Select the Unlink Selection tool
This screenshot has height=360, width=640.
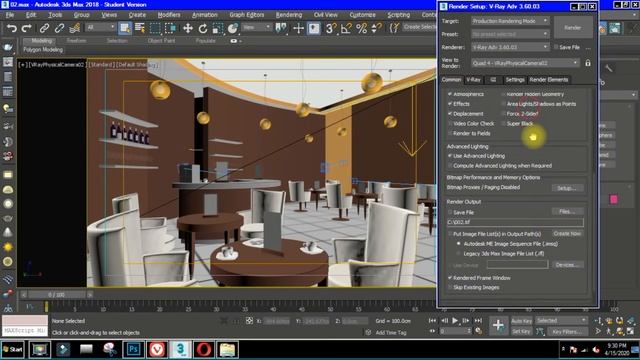tap(59, 28)
